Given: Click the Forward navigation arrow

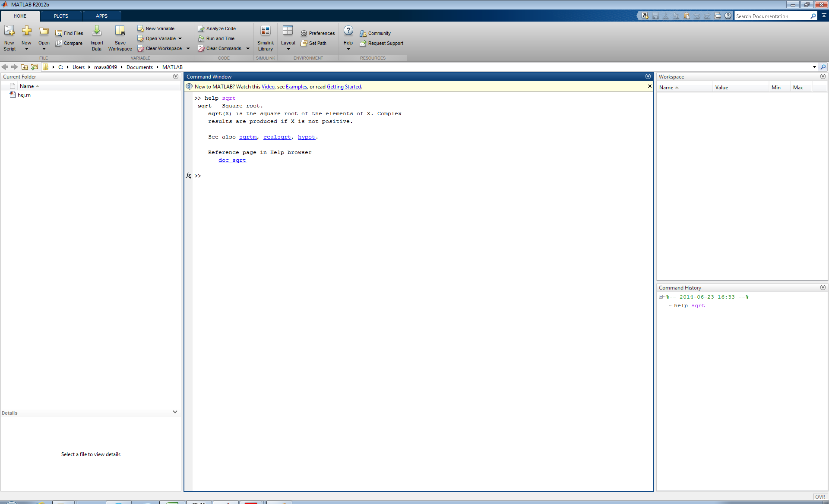Looking at the screenshot, I should coord(14,67).
